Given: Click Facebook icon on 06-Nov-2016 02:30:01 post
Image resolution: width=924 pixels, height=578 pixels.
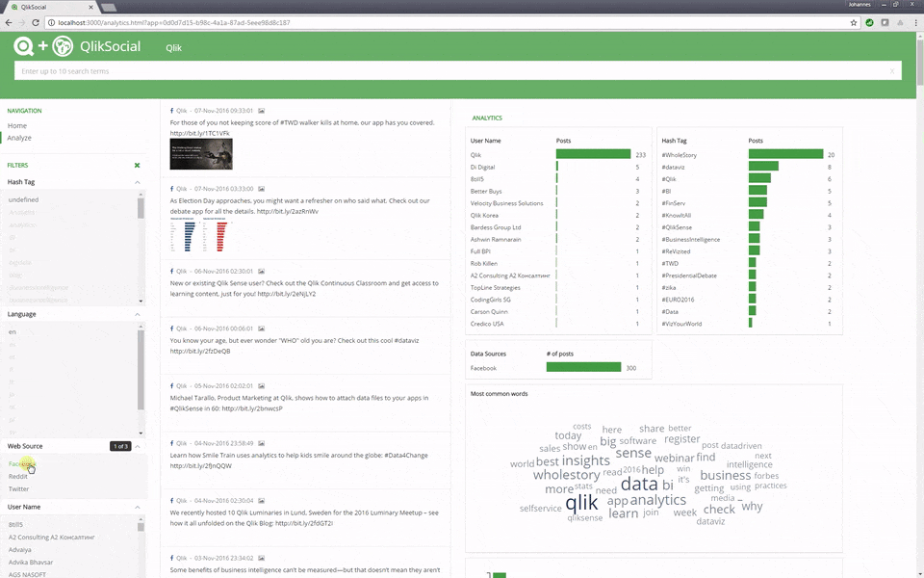Looking at the screenshot, I should 171,272.
